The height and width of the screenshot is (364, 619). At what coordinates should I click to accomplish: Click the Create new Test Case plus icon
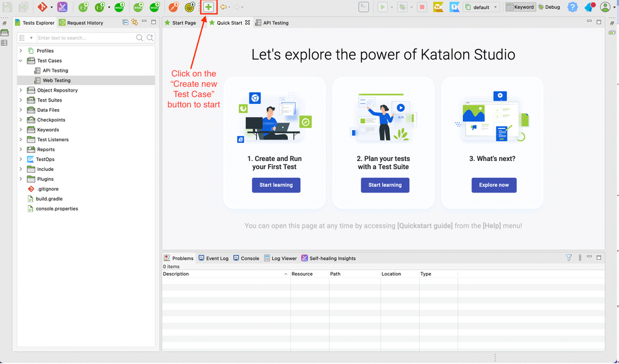[x=208, y=7]
